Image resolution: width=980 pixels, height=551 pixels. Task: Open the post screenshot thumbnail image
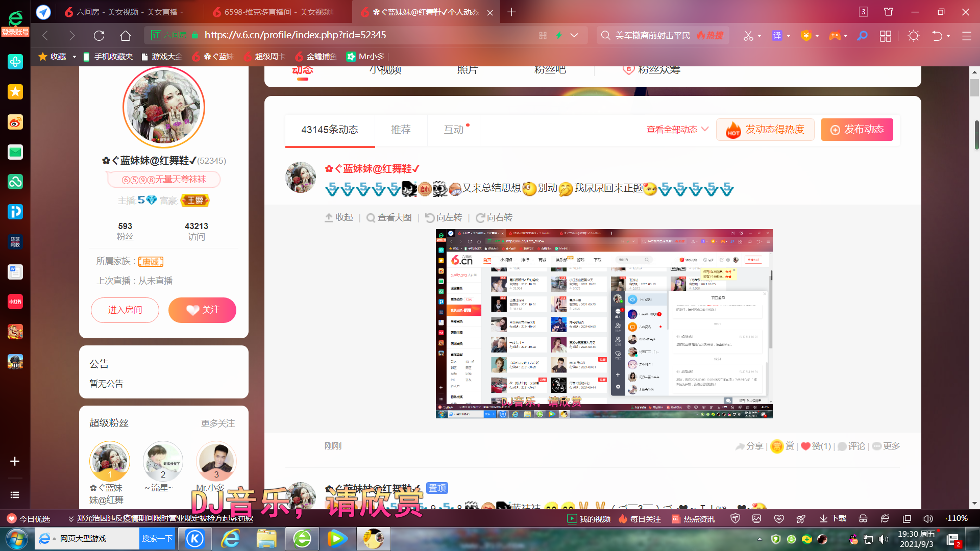pos(604,323)
